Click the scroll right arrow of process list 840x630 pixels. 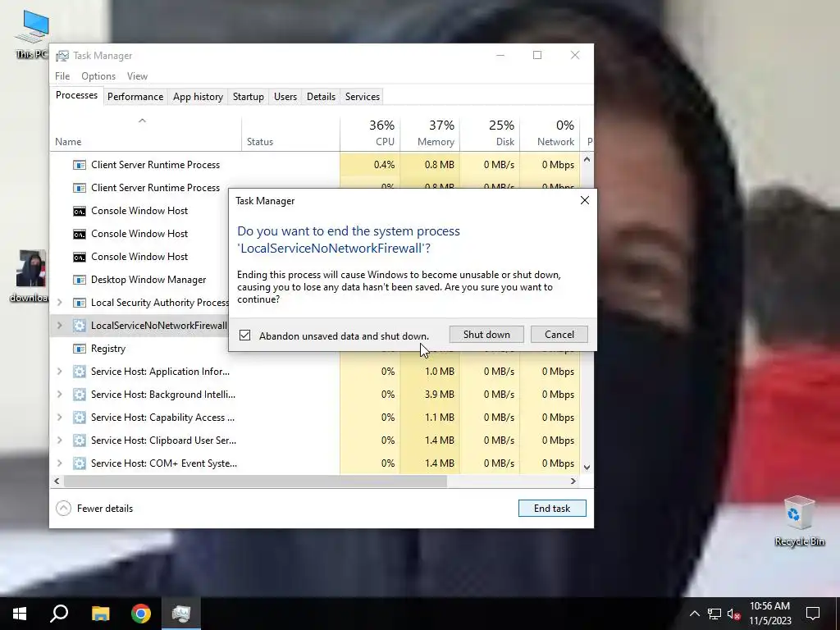[573, 481]
